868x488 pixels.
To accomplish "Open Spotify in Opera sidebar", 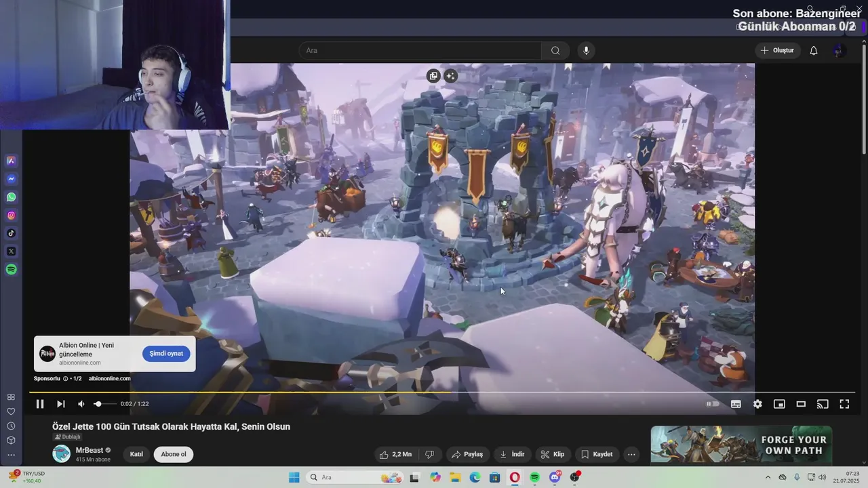I will coord(12,270).
